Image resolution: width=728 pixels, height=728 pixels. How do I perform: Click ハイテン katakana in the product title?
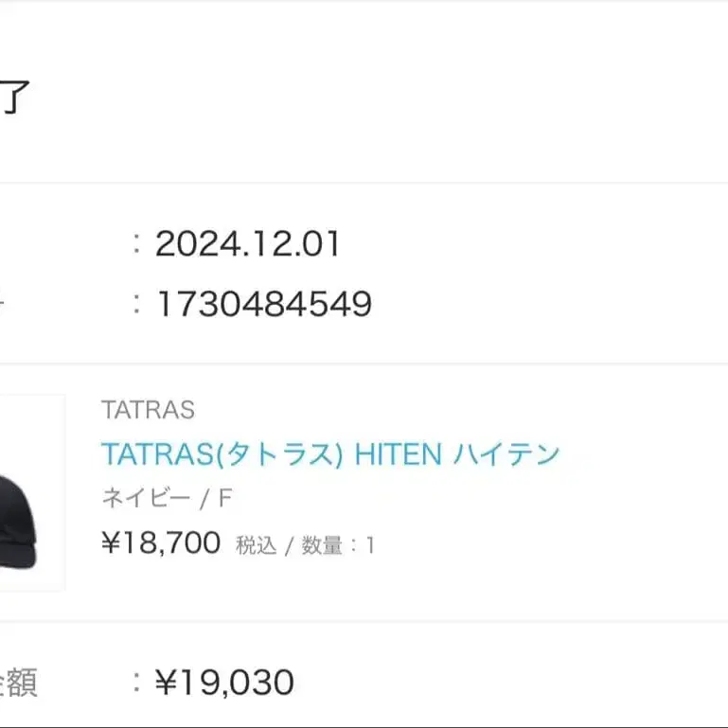tap(507, 454)
